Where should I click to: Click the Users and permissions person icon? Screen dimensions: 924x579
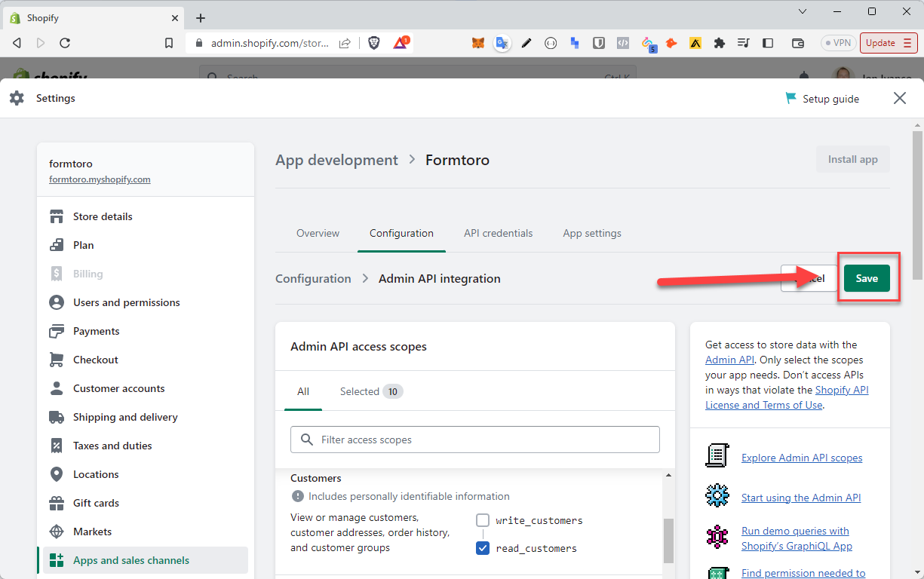pos(57,302)
